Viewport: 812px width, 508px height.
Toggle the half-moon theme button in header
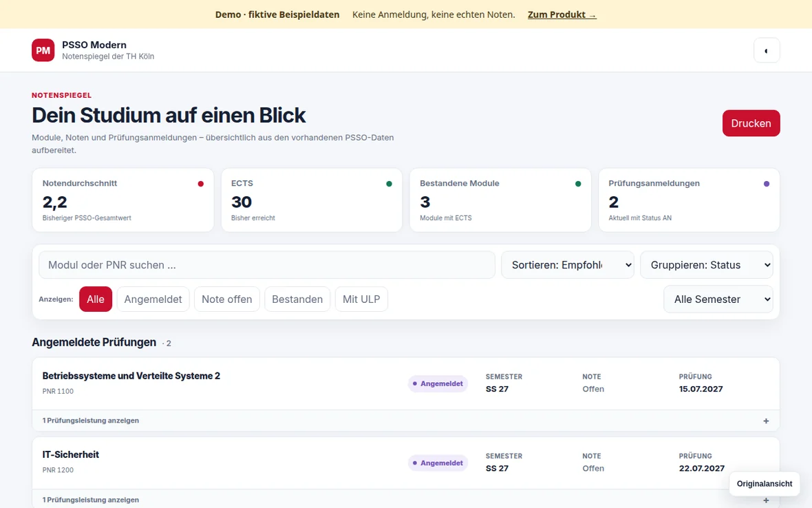tap(767, 50)
